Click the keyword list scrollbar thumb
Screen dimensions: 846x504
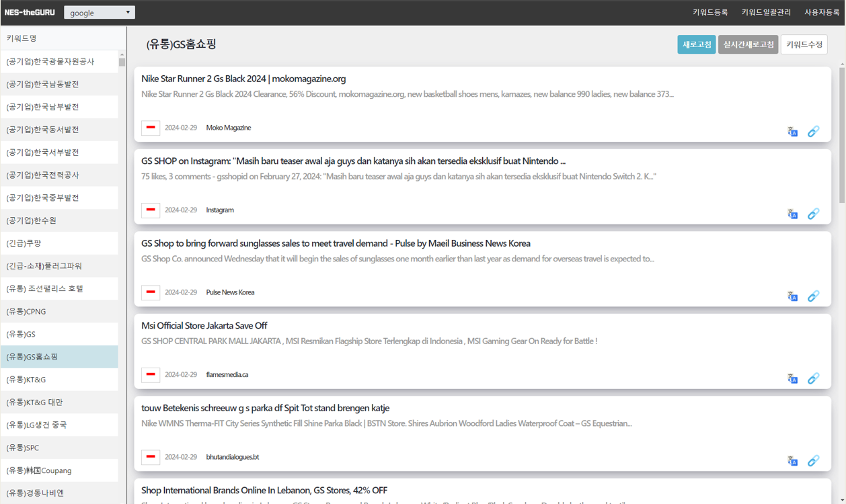tap(122, 62)
